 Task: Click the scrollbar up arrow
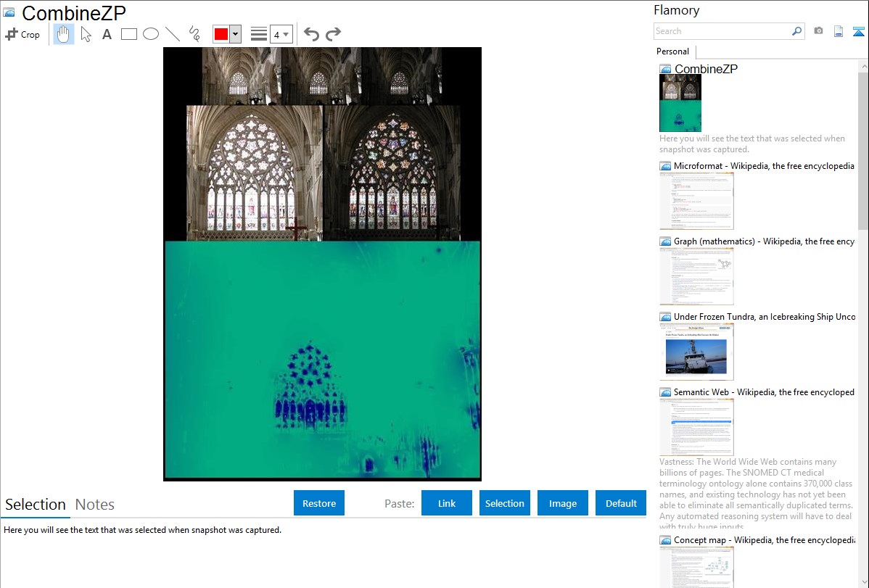point(863,66)
